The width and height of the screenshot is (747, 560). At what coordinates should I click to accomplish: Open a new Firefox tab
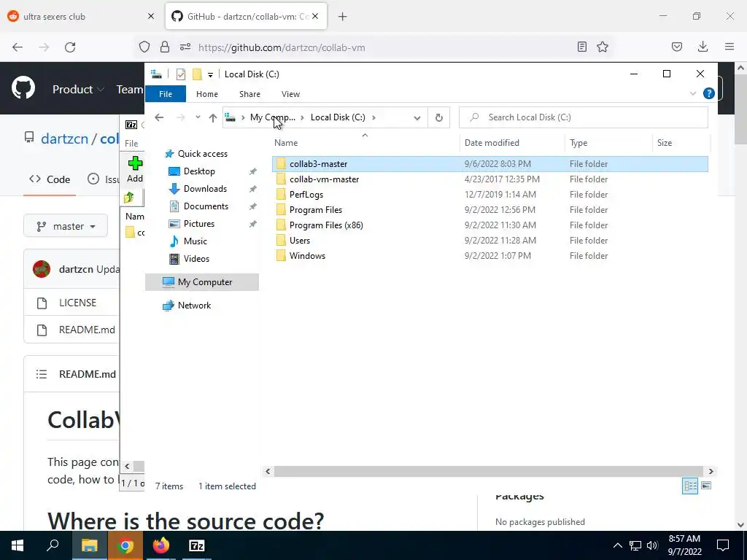[x=342, y=17]
